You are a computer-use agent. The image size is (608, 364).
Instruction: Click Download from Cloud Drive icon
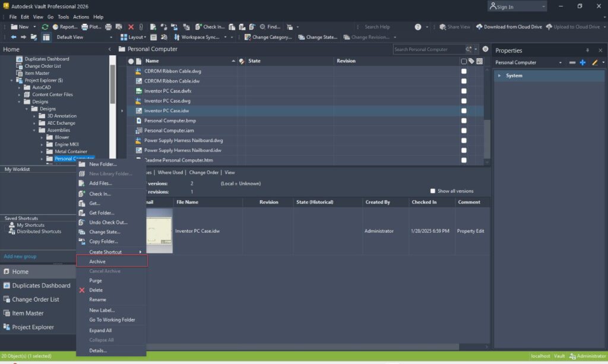(479, 27)
